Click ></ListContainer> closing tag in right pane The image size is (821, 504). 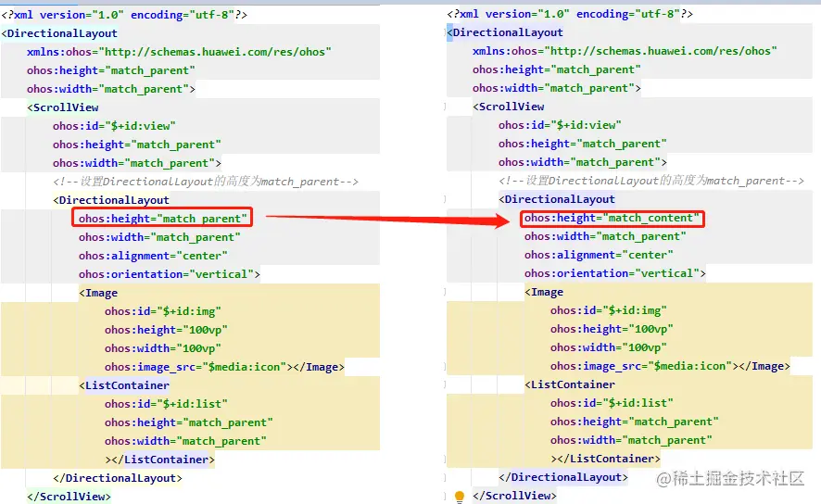606,459
